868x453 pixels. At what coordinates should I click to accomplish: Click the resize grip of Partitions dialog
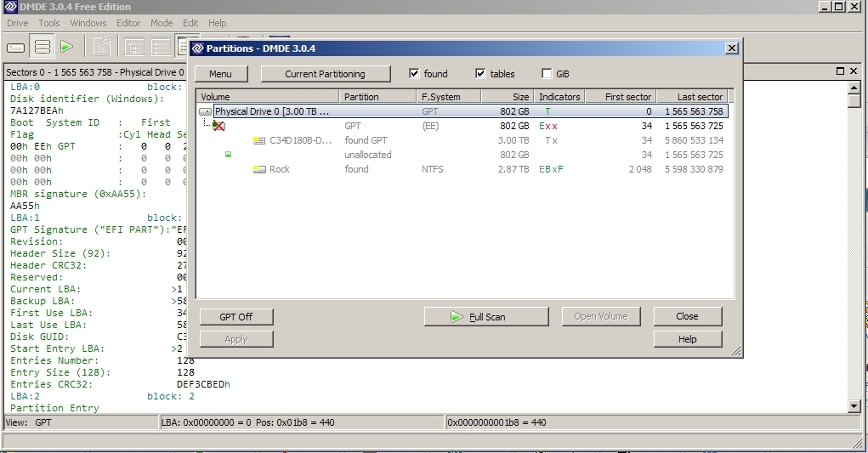pyautogui.click(x=735, y=351)
